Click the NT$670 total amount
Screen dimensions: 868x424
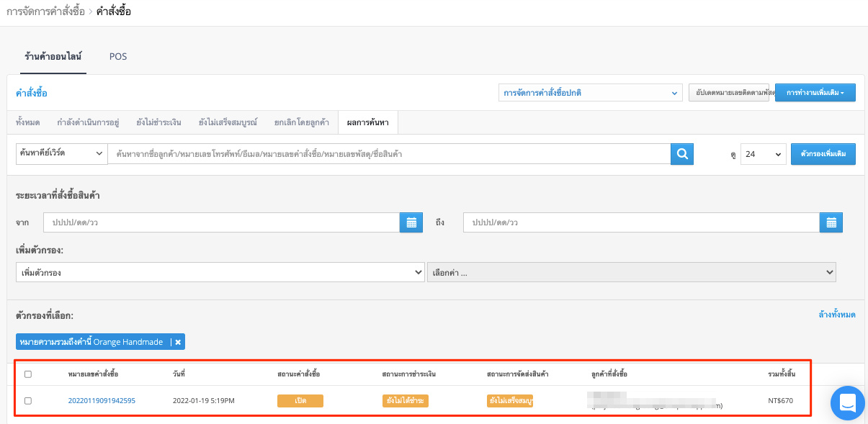(780, 401)
